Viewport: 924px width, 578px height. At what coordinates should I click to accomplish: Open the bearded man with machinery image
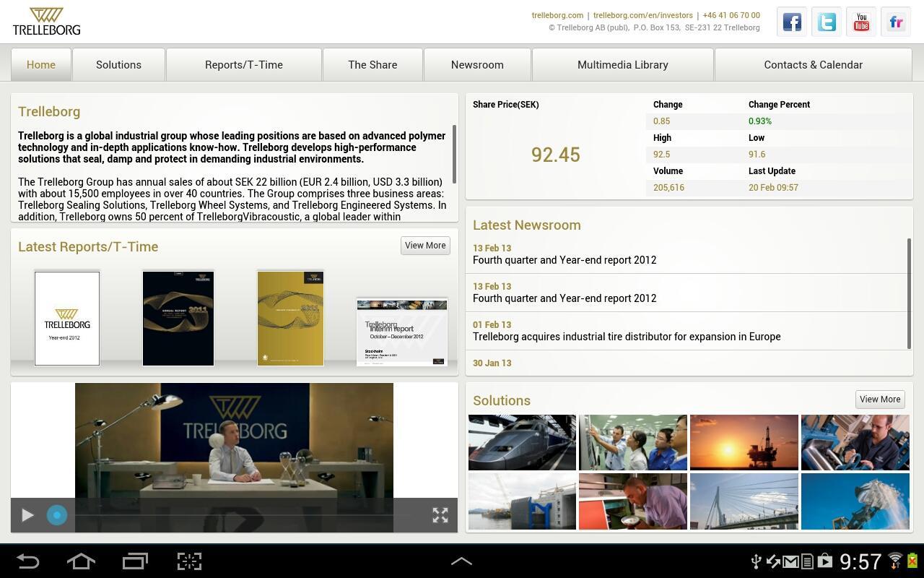[x=855, y=442]
